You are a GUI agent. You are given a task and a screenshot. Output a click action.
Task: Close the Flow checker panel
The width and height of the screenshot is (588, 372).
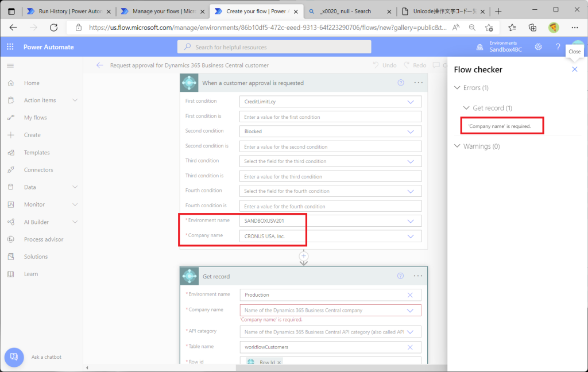tap(574, 69)
